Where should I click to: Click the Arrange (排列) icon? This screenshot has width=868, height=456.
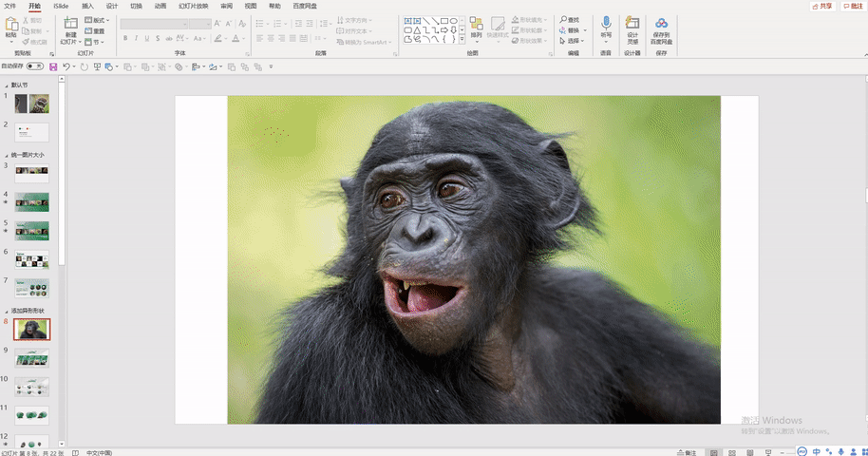pyautogui.click(x=476, y=23)
